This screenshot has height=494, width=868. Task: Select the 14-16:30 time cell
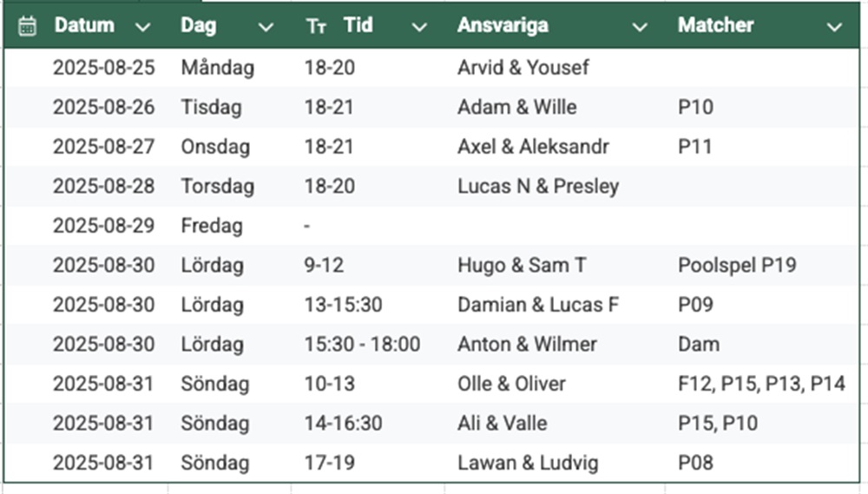pos(343,424)
